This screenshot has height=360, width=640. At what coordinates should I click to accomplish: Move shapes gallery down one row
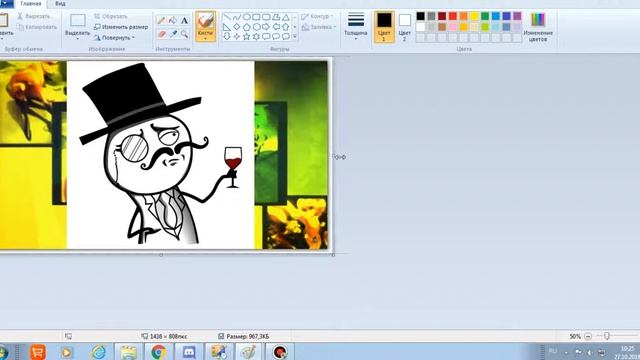click(x=295, y=27)
